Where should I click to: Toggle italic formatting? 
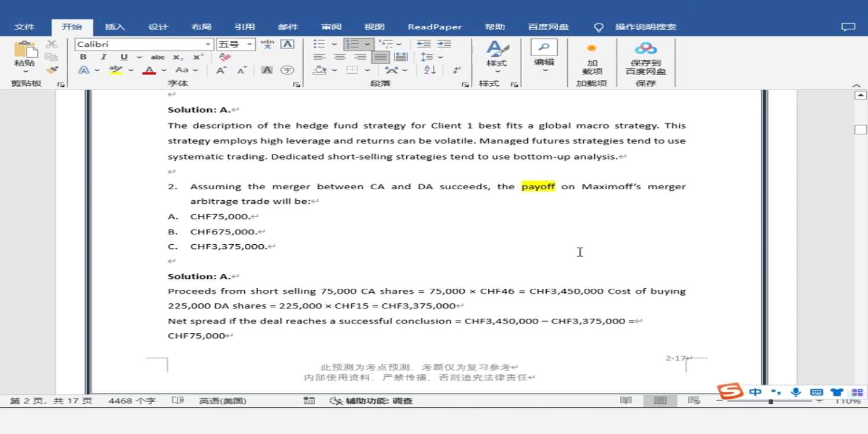pos(104,57)
